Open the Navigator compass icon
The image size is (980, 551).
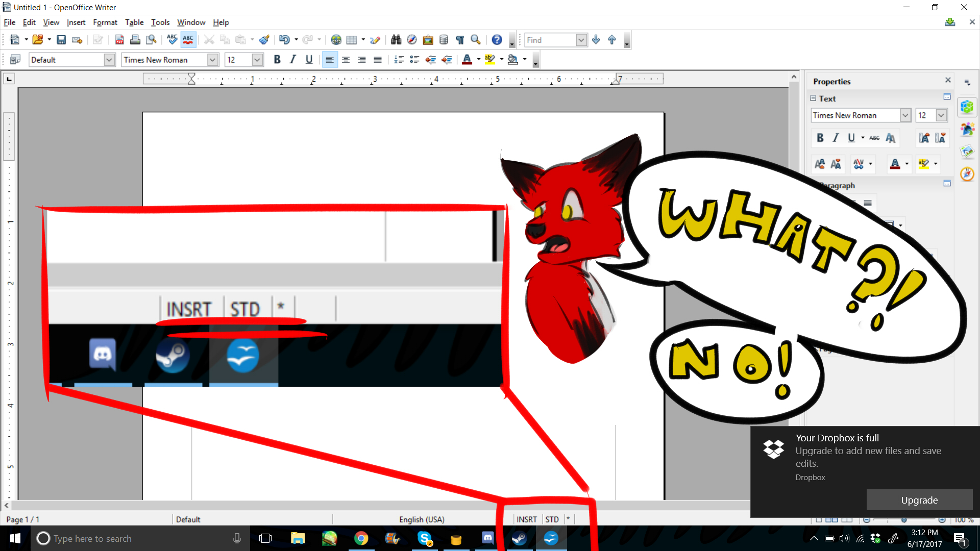(412, 40)
